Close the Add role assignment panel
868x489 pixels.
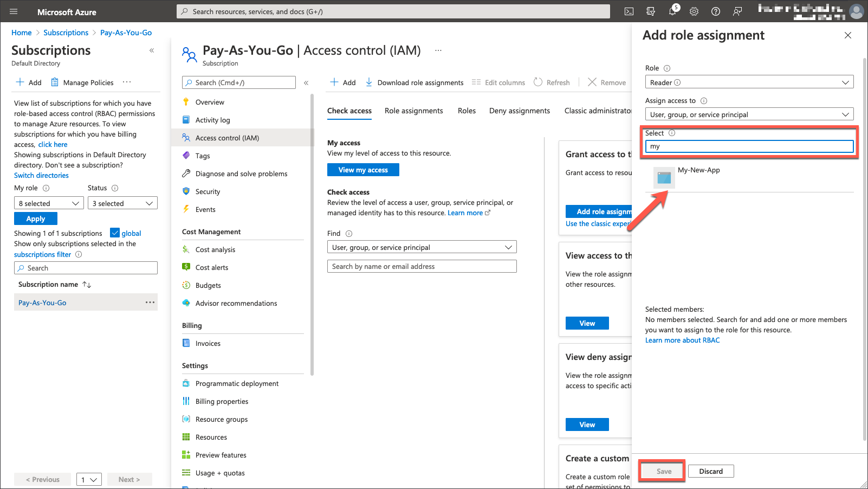pos(848,35)
